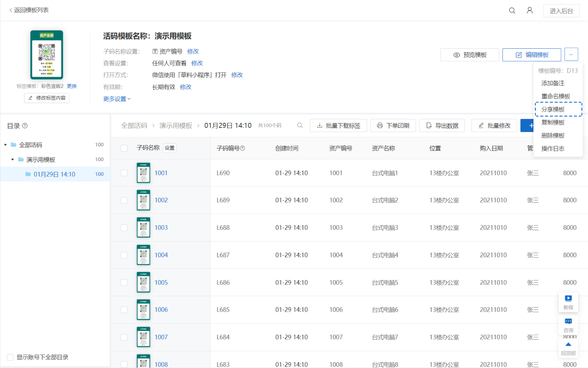Click the help icon next to 目录
Image resolution: width=588 pixels, height=368 pixels.
click(25, 126)
